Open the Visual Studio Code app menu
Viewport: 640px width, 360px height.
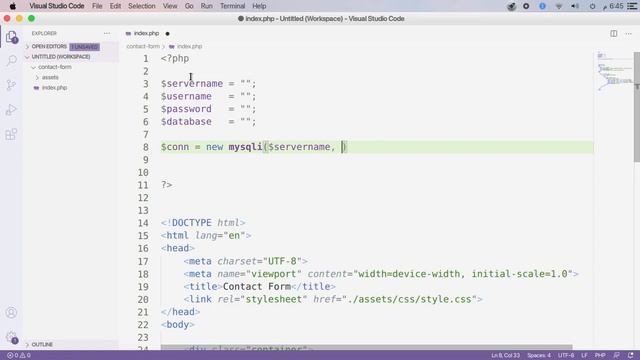(x=57, y=6)
